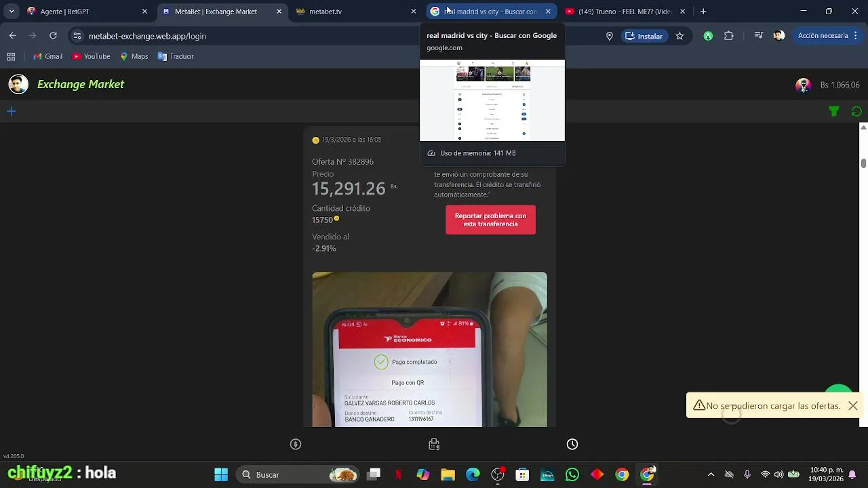Open the Traducir bookmark
The width and height of the screenshot is (868, 488).
(176, 57)
